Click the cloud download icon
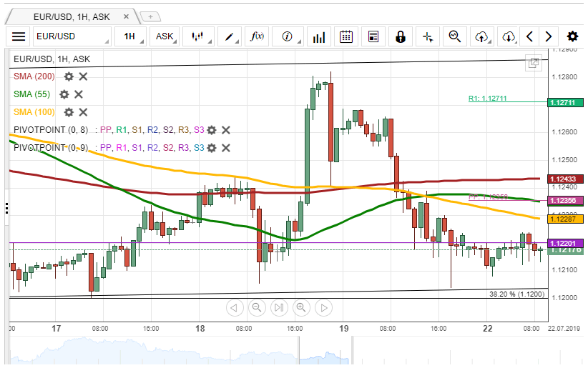The width and height of the screenshot is (588, 368). point(509,36)
